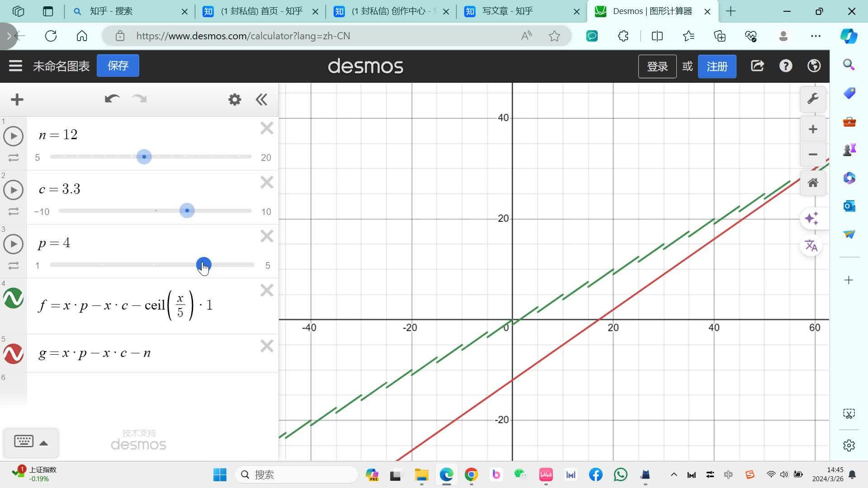Open the language globe menu
This screenshot has width=868, height=488.
click(x=814, y=66)
